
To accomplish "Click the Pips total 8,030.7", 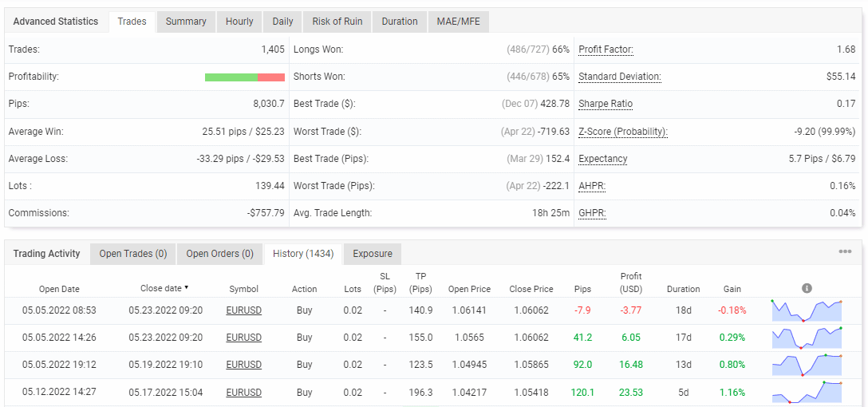I will click(x=269, y=104).
